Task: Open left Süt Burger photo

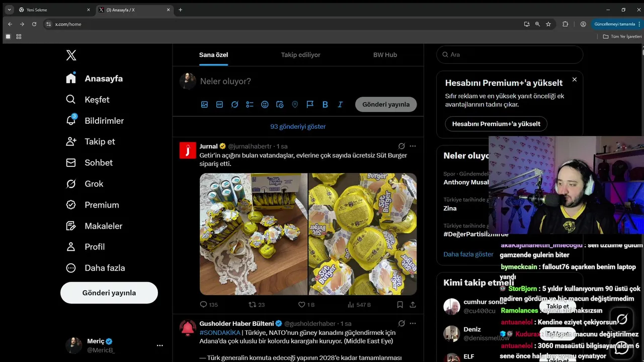Action: [254, 234]
